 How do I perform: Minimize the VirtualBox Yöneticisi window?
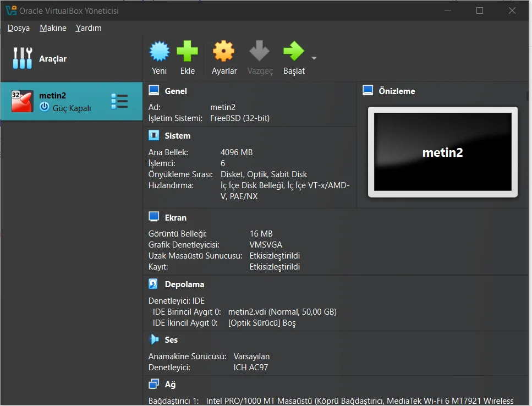tap(448, 10)
